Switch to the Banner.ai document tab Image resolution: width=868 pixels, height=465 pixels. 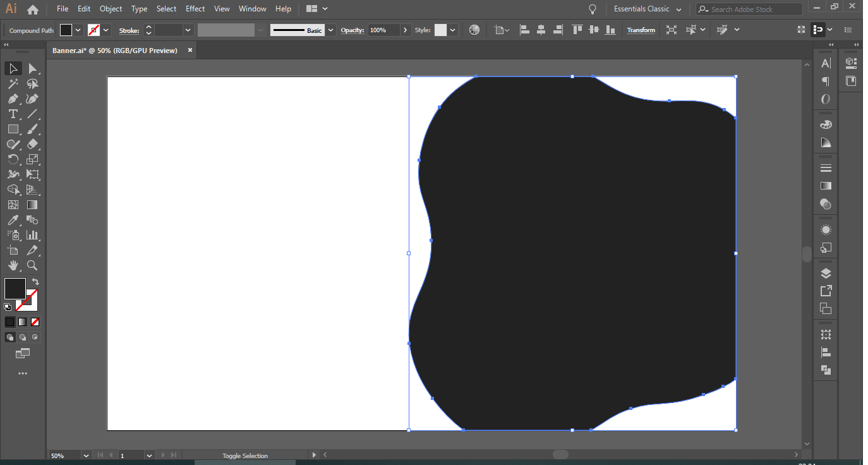pyautogui.click(x=115, y=50)
